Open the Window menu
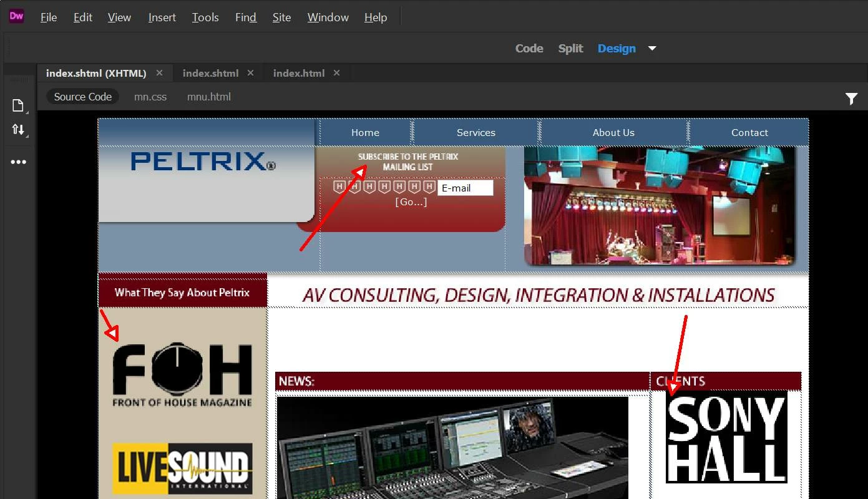The width and height of the screenshot is (868, 499). (x=328, y=17)
